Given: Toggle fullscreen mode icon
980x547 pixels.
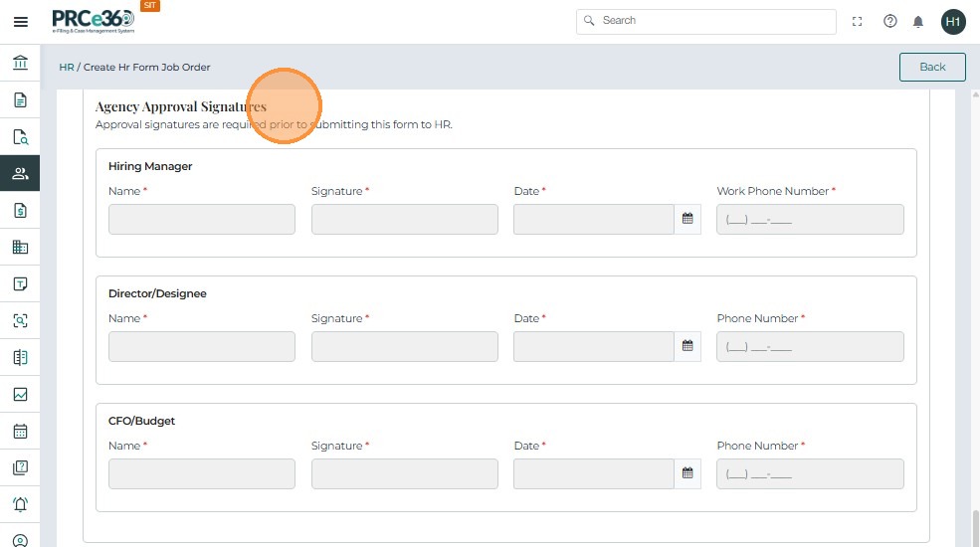Looking at the screenshot, I should click(858, 21).
